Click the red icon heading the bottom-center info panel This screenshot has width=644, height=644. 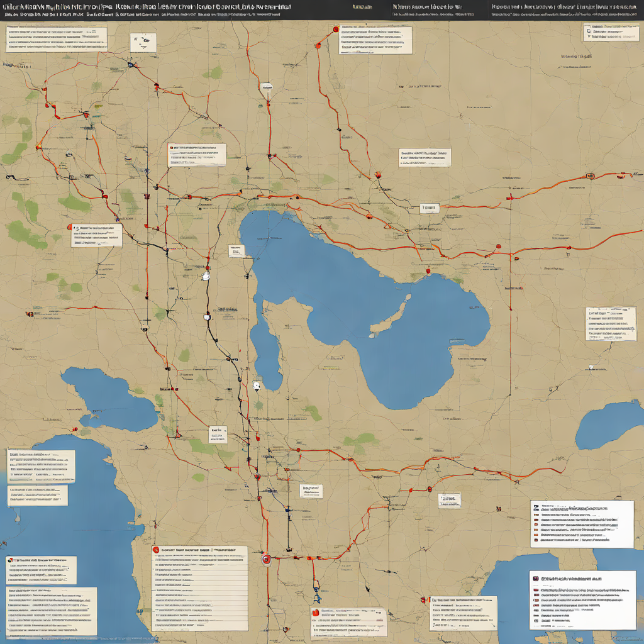point(156,549)
